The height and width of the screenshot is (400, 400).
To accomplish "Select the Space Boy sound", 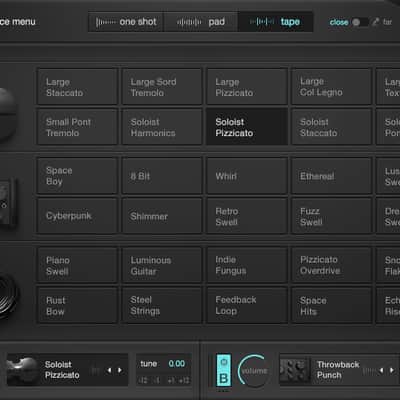I will 77,176.
